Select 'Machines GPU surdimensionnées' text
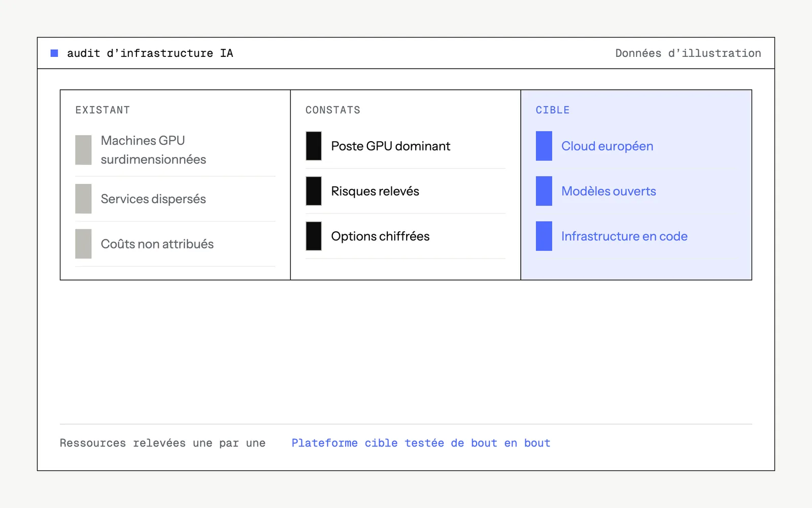The width and height of the screenshot is (812, 508). coord(153,150)
